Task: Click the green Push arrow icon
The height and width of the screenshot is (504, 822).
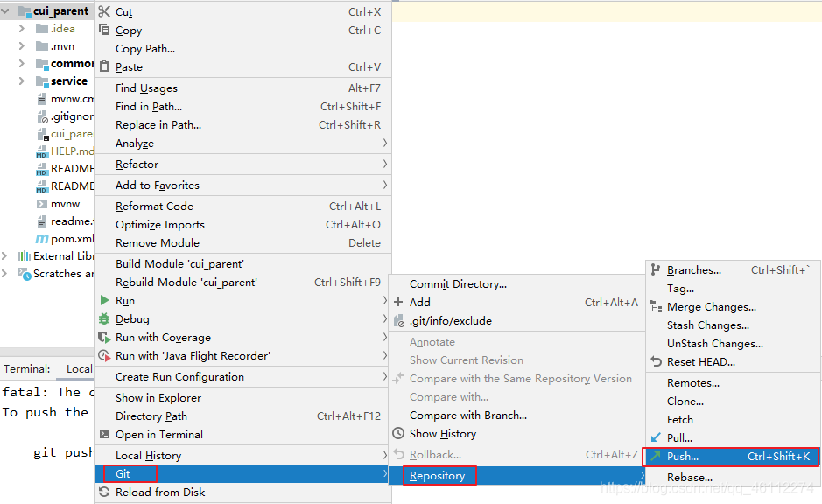Action: tap(656, 456)
